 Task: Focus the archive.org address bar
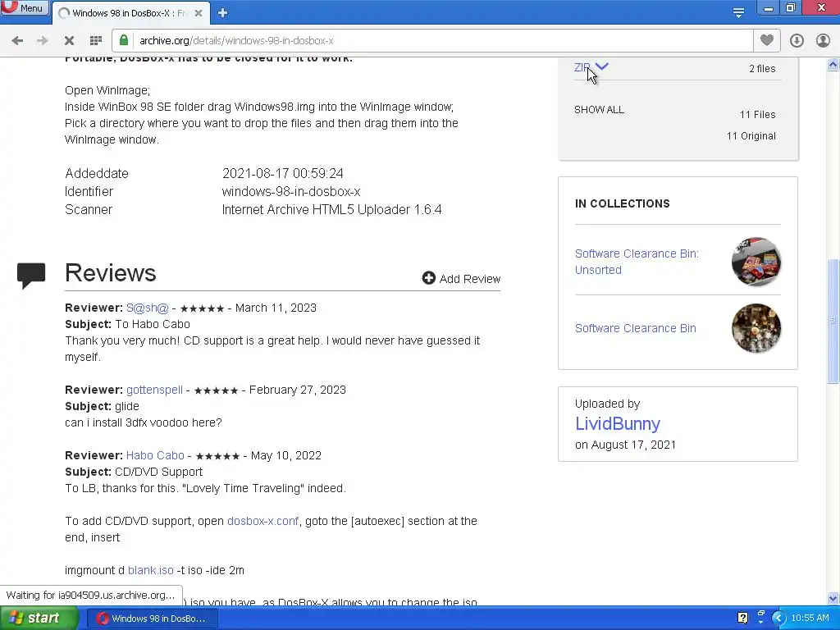442,41
